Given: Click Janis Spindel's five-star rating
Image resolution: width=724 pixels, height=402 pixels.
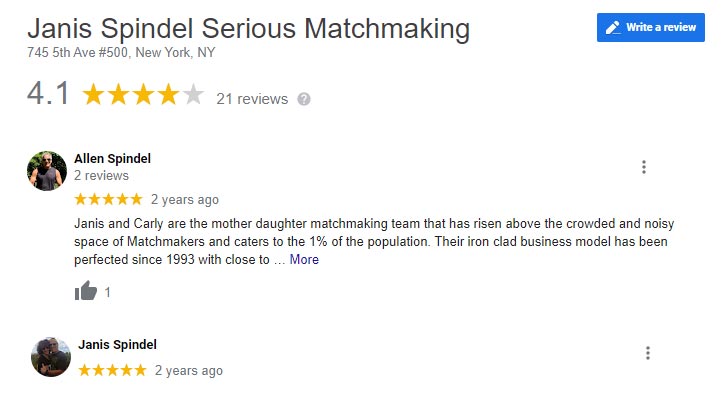Looking at the screenshot, I should tap(112, 370).
